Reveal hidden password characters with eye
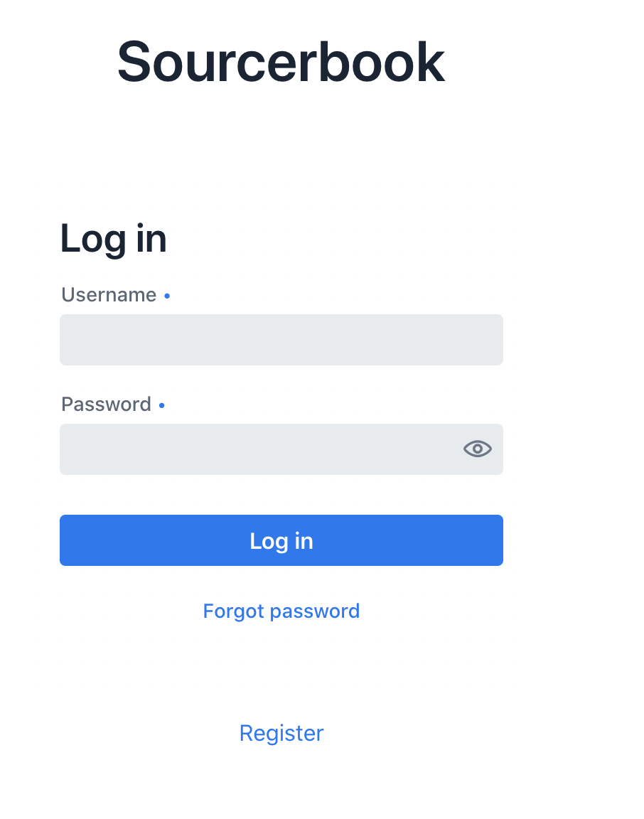 [x=478, y=449]
